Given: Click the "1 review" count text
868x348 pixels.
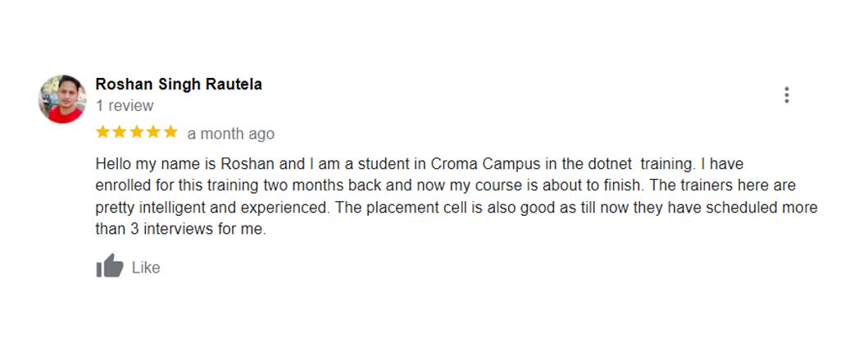Looking at the screenshot, I should pyautogui.click(x=125, y=106).
